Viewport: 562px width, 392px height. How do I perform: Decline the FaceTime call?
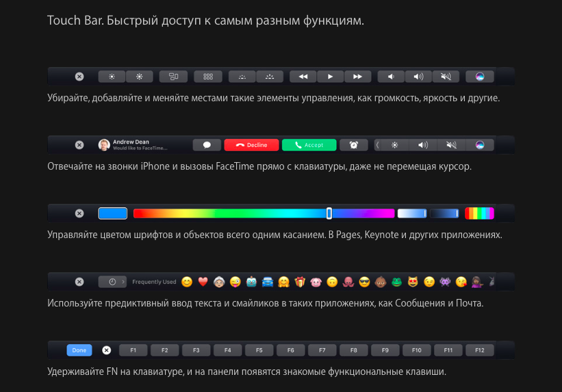[251, 145]
